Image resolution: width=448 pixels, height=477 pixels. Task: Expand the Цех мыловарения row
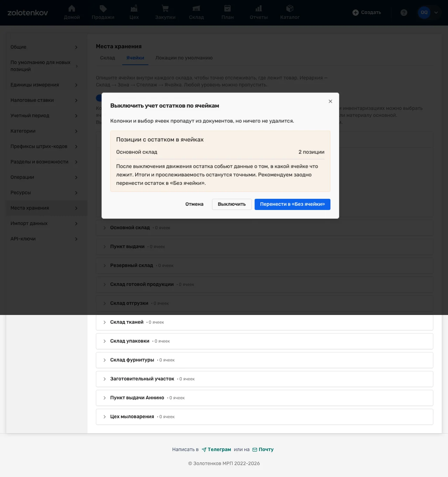coord(264,417)
